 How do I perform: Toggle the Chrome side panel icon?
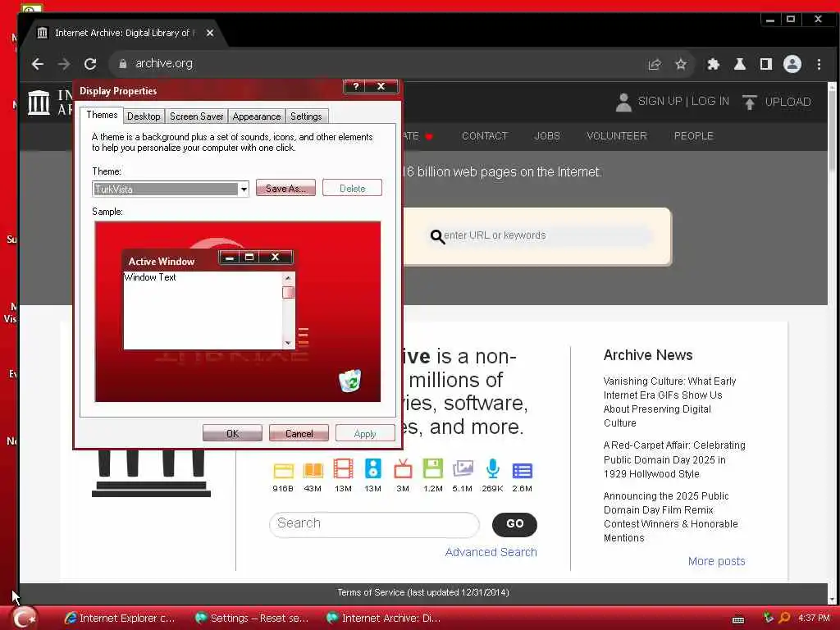pyautogui.click(x=766, y=64)
